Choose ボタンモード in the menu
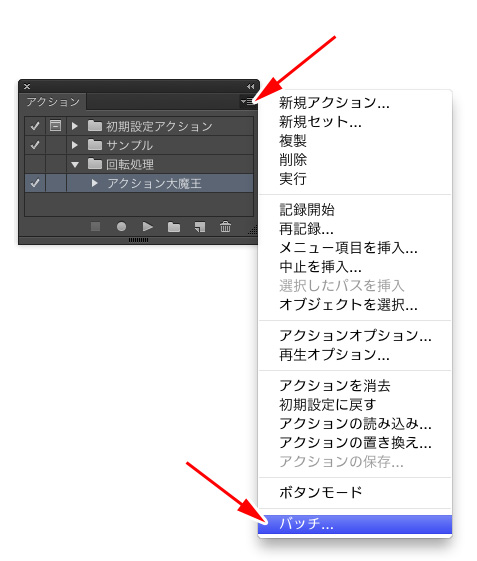Viewport: 477px width, 561px height. [320, 492]
